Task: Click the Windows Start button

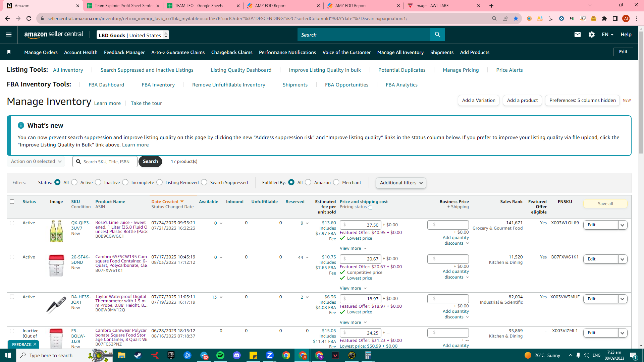Action: pyautogui.click(x=8, y=355)
